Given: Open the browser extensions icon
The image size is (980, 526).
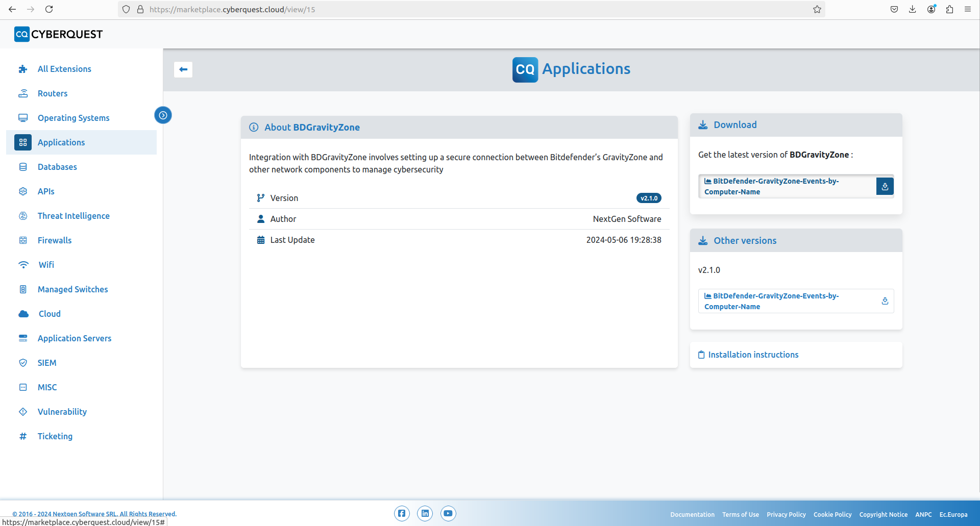Looking at the screenshot, I should pos(949,9).
